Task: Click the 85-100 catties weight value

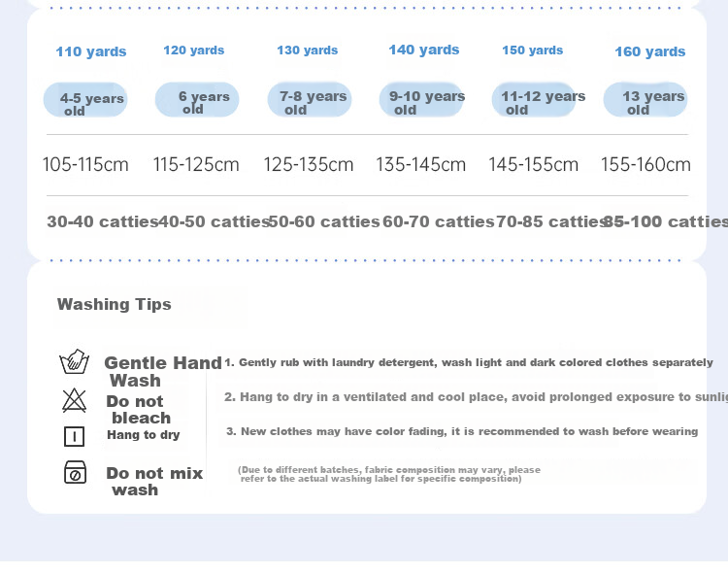Action: coord(665,221)
